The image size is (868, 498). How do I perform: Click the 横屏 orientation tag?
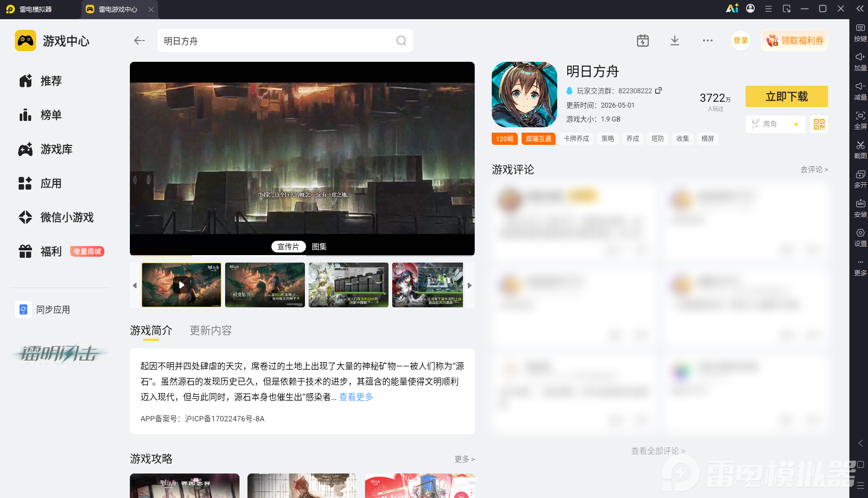point(708,139)
